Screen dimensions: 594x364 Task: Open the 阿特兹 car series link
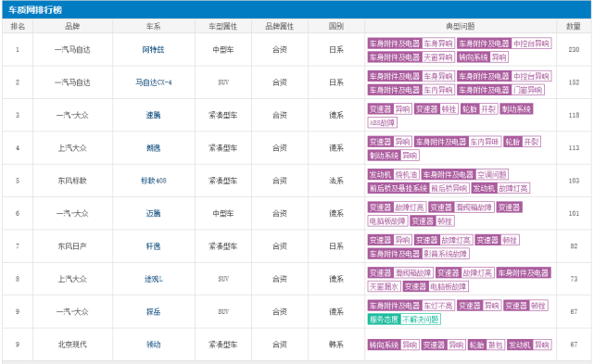[x=153, y=50]
